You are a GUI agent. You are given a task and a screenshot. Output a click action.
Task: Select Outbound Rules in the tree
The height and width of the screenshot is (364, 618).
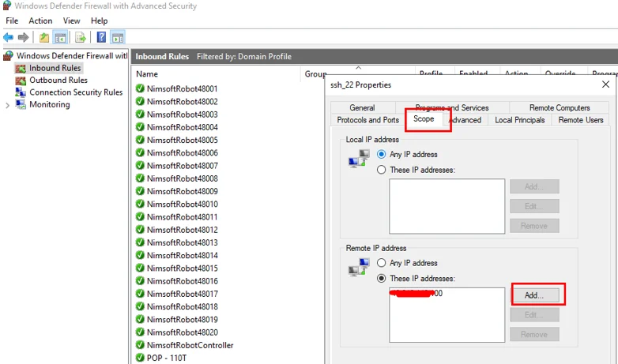pos(58,81)
